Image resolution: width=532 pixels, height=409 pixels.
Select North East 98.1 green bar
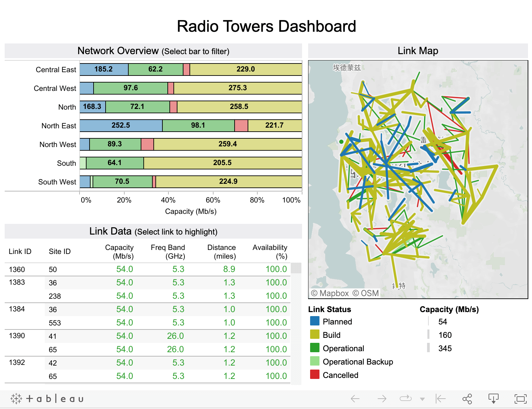198,125
